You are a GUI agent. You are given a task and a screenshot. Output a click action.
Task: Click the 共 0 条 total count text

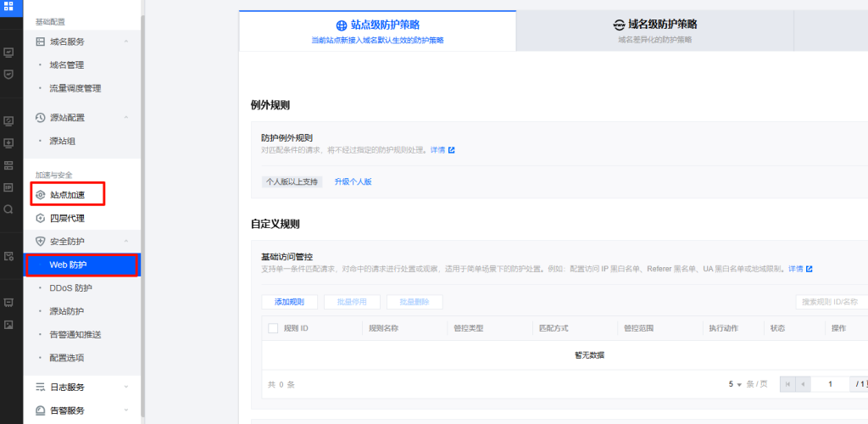pyautogui.click(x=281, y=384)
